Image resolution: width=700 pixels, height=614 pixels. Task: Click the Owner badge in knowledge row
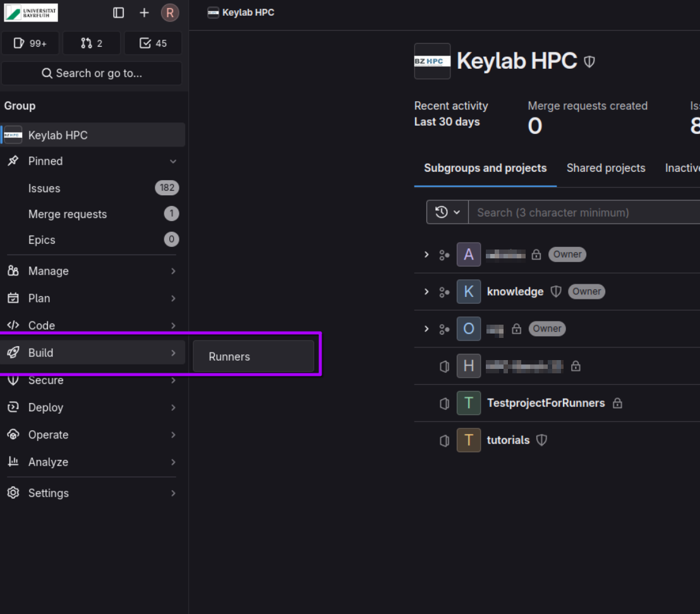[587, 291]
